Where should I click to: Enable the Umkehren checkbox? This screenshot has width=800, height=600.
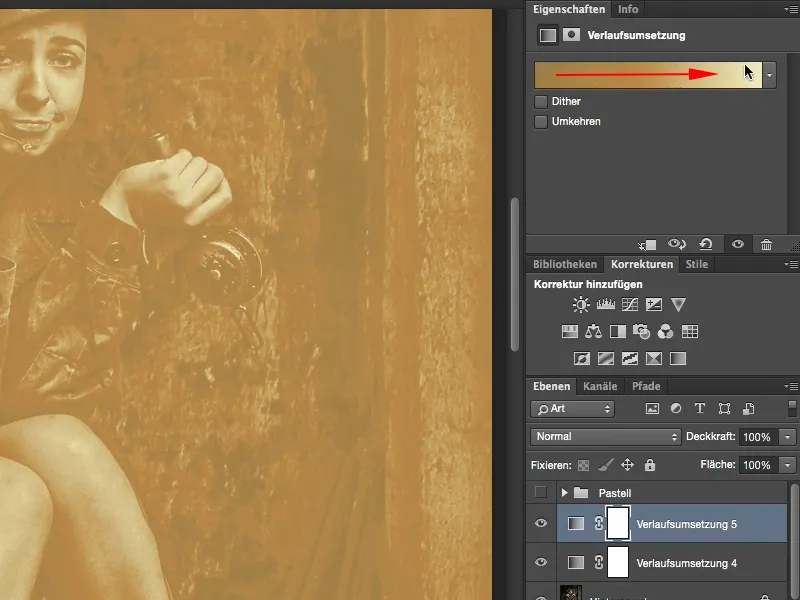click(541, 121)
